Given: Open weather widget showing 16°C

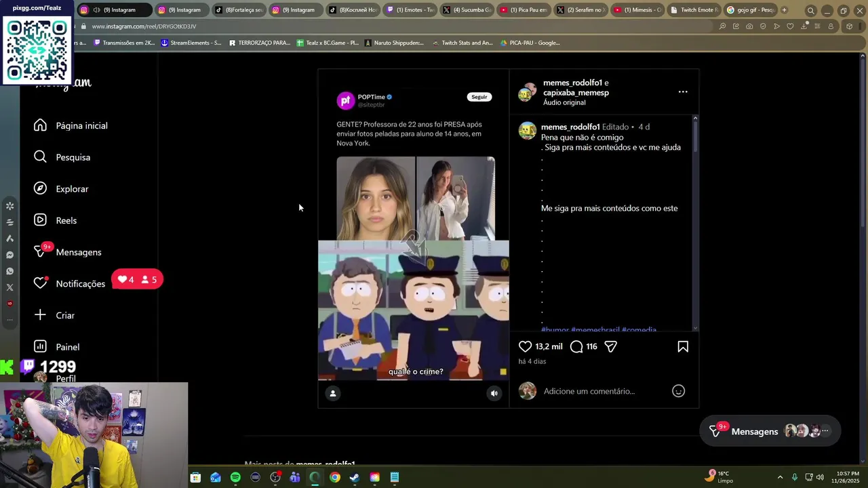Looking at the screenshot, I should click(719, 477).
